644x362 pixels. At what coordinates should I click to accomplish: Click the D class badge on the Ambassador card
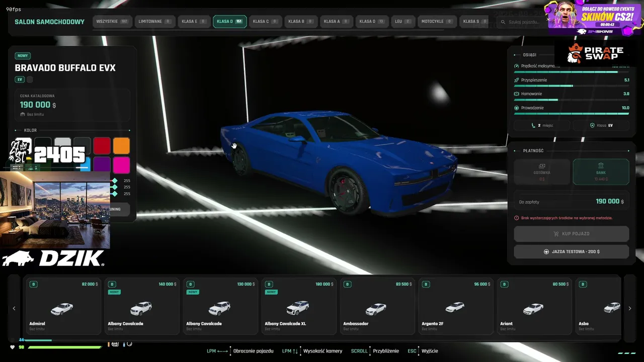348,284
